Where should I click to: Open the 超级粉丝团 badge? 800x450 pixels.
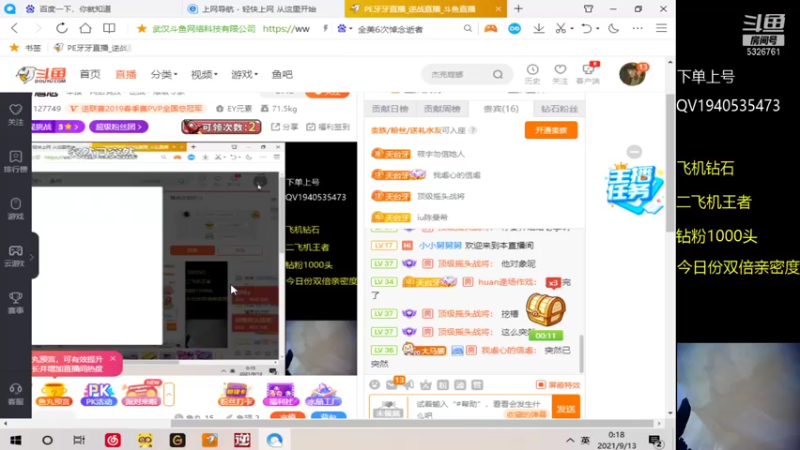pos(118,127)
